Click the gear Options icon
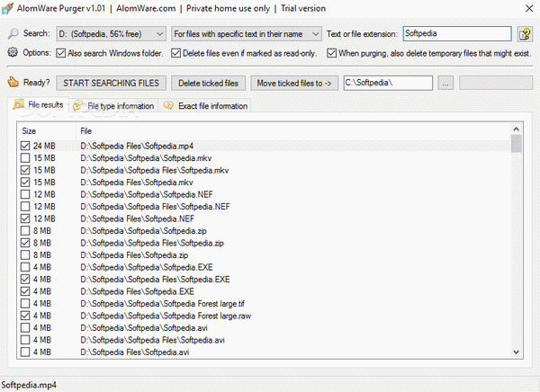The height and width of the screenshot is (392, 540). (13, 52)
